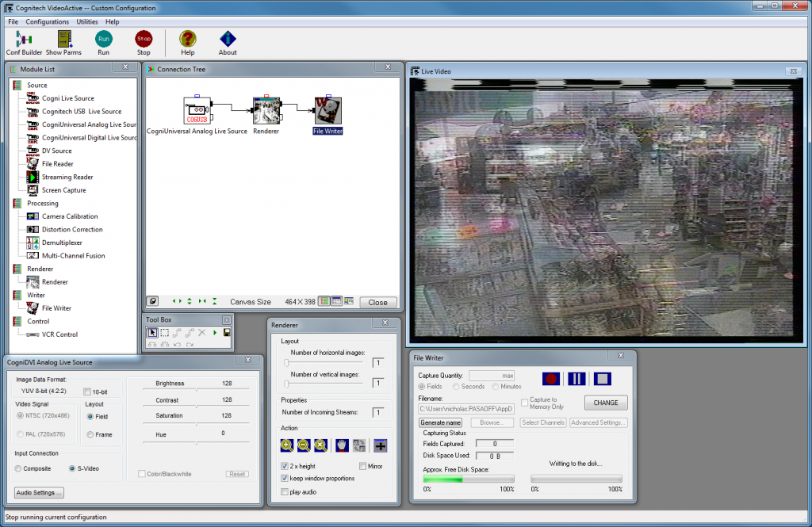The height and width of the screenshot is (527, 812).
Task: Open the Configurations menu
Action: [x=47, y=21]
